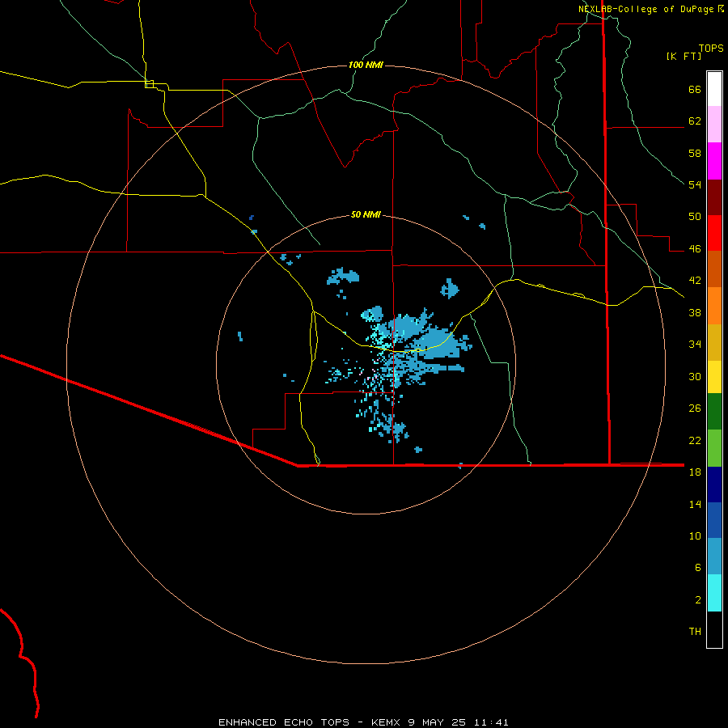Click the legend value 66
The image size is (728, 728).
tap(695, 89)
